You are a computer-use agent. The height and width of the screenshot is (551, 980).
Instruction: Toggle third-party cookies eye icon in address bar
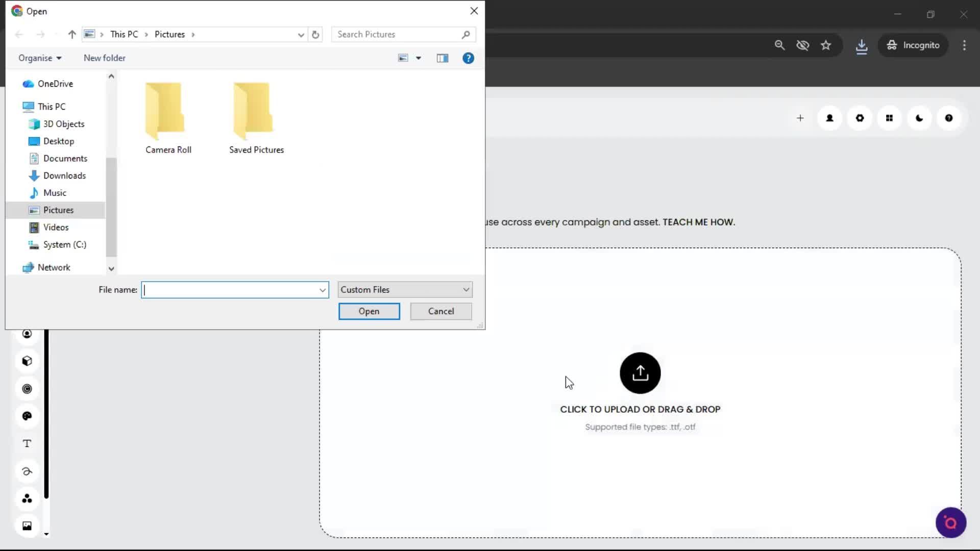coord(802,45)
